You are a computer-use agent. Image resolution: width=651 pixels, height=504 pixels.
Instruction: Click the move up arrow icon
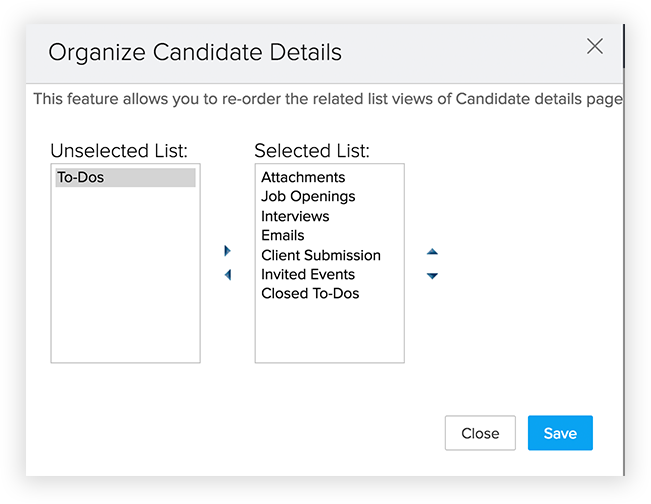tap(432, 252)
